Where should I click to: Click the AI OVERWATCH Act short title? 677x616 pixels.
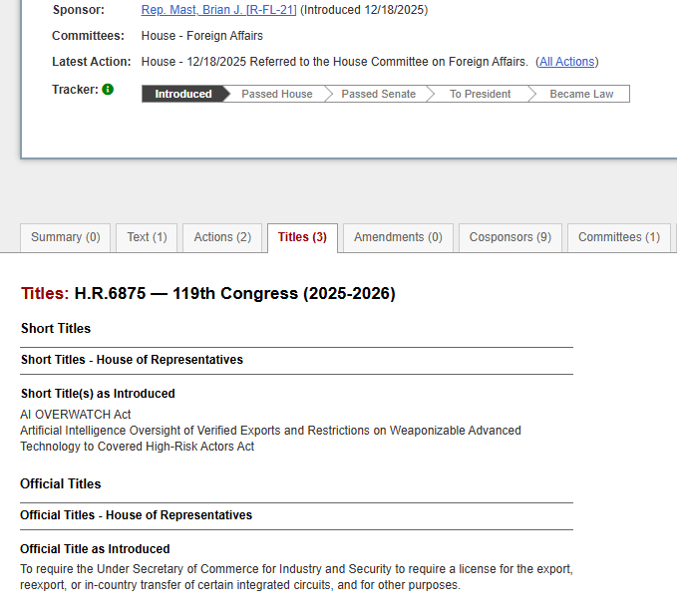(76, 415)
